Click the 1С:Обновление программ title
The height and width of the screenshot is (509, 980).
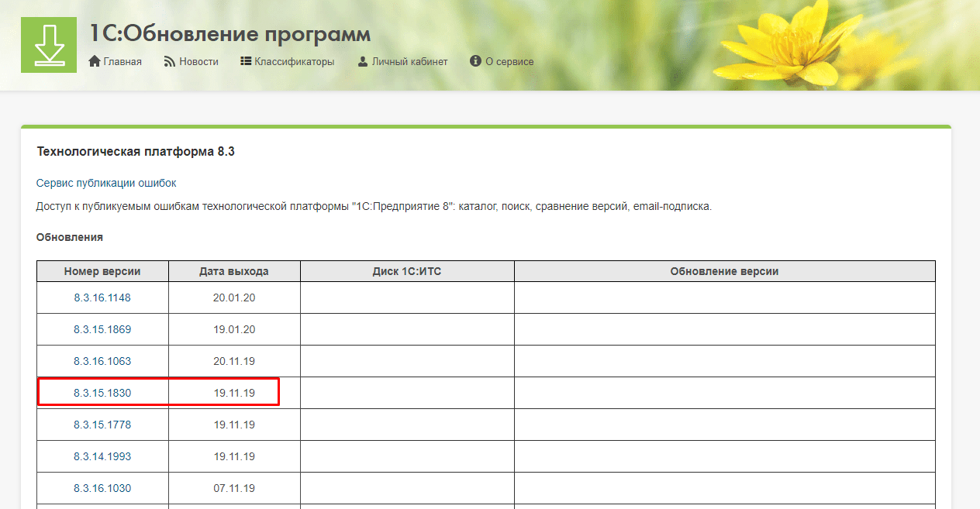coord(229,34)
